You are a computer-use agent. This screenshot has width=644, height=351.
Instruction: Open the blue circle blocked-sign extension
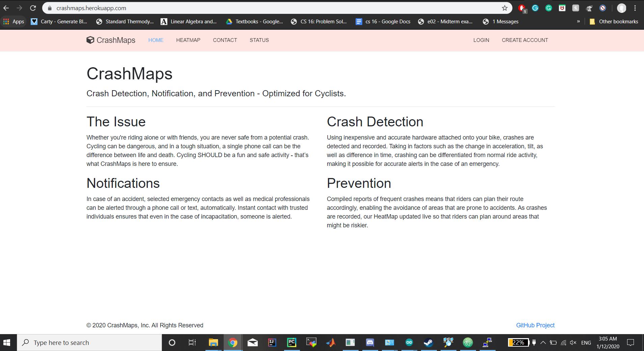click(x=603, y=8)
